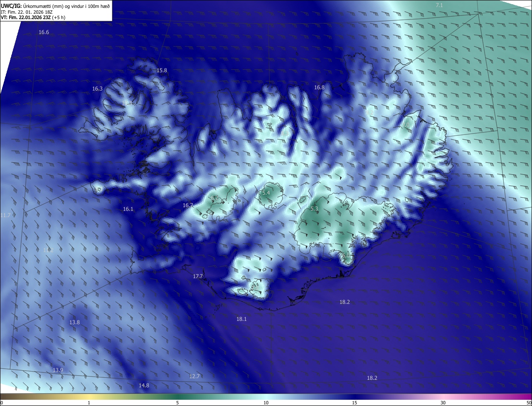Image resolution: width=532 pixels, height=406 pixels.
Task: Click the 1 tick on the color scale
Action: pyautogui.click(x=89, y=403)
